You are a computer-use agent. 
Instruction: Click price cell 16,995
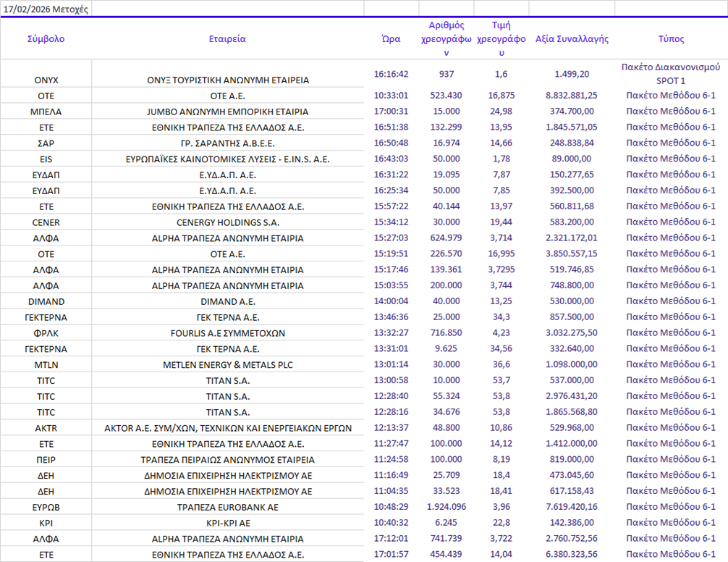(501, 253)
